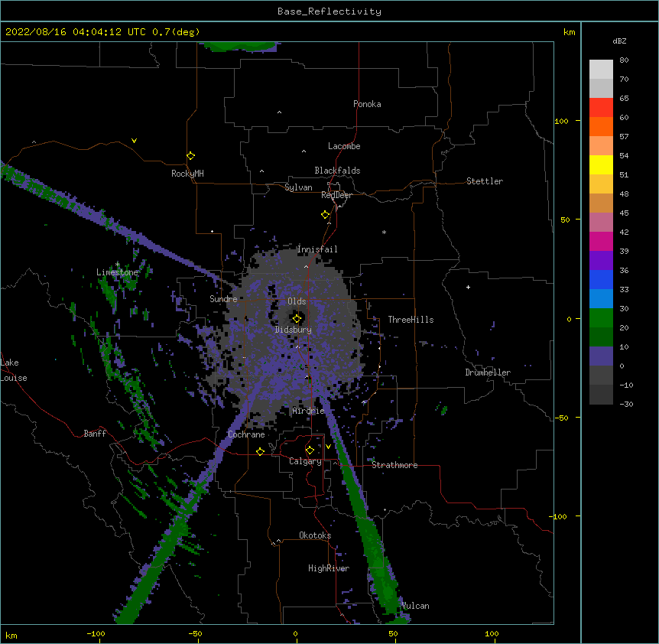Click the HighRiver label
The height and width of the screenshot is (644, 659).
329,568
